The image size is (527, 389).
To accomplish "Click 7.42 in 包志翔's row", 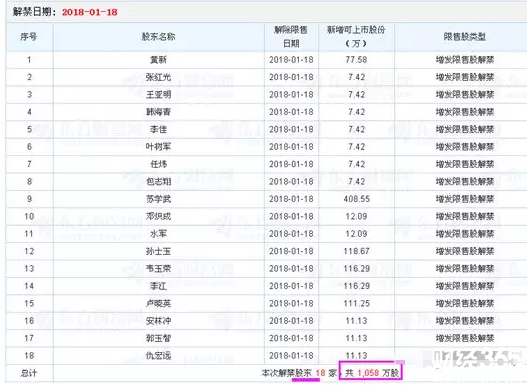I will click(x=356, y=182).
